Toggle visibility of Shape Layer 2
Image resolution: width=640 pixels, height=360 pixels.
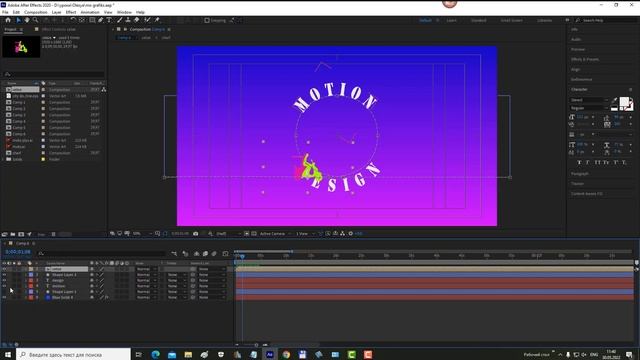click(4, 275)
